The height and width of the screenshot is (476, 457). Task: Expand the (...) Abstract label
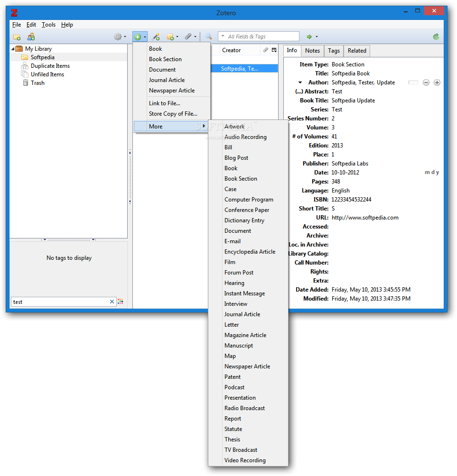click(312, 92)
